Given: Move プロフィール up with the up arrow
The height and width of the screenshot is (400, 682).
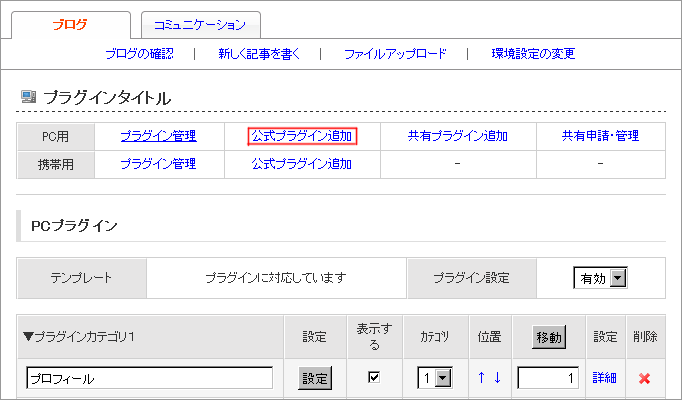Looking at the screenshot, I should click(481, 378).
